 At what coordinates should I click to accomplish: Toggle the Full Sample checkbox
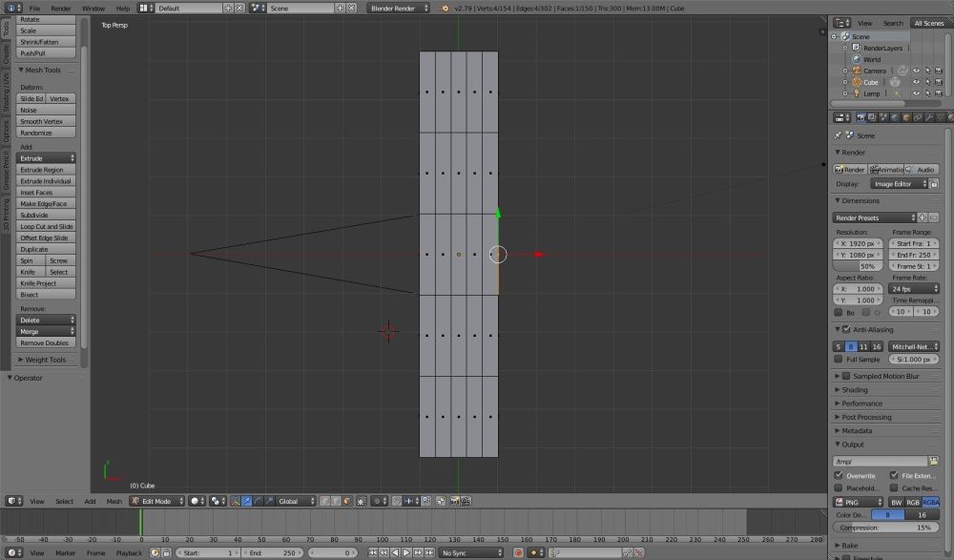[839, 359]
